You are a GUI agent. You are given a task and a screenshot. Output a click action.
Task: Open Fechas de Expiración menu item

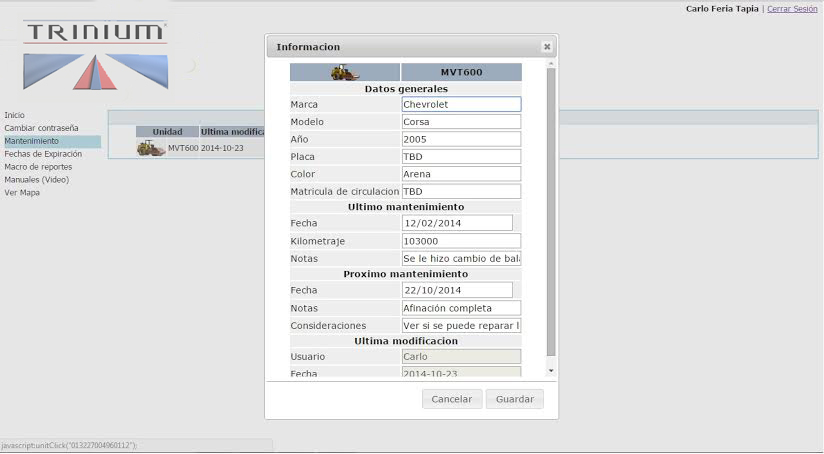43,154
